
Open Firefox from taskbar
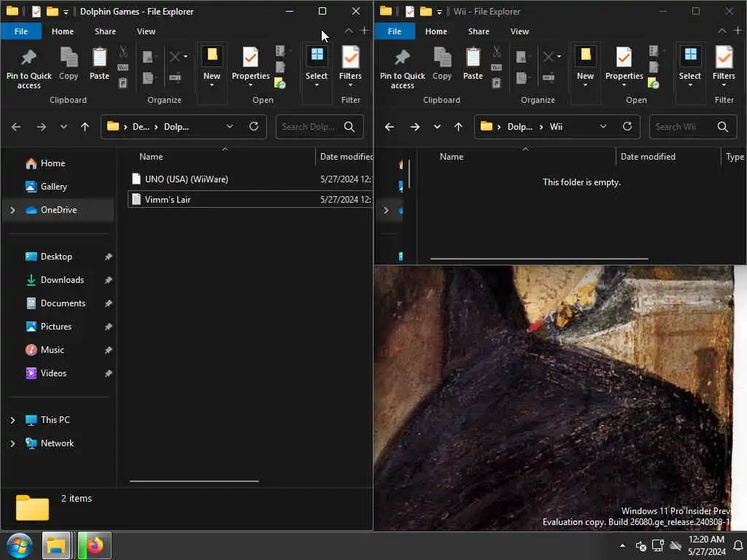pyautogui.click(x=95, y=545)
